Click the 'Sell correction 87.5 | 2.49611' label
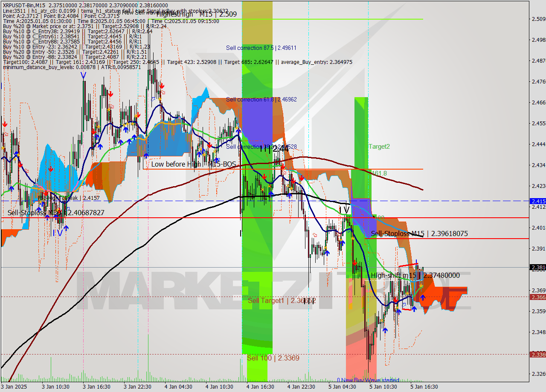This screenshot has width=546, height=392. (261, 48)
